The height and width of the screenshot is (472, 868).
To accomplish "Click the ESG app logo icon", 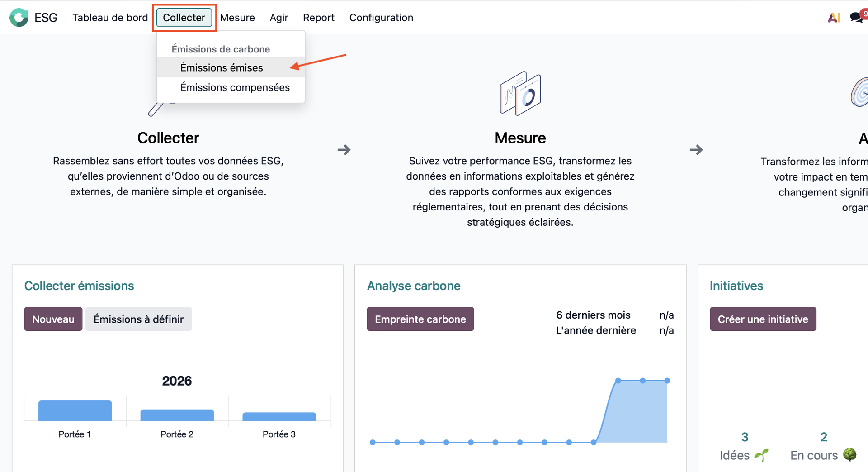I will 19,18.
